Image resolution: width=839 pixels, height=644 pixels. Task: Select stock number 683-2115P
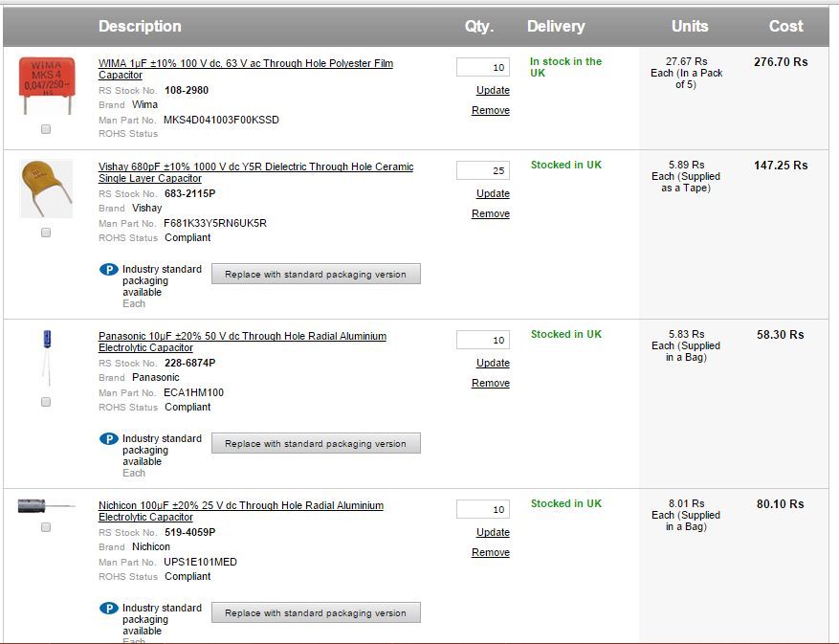(x=190, y=193)
